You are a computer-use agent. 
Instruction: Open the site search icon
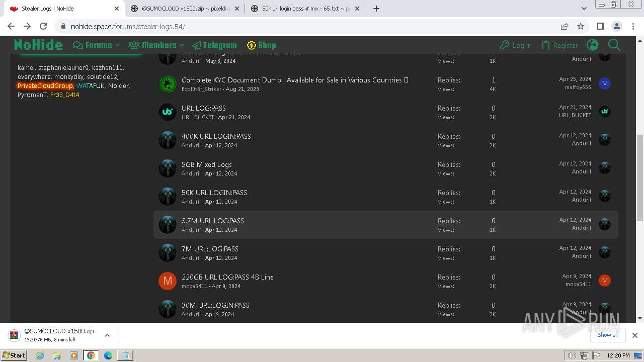tap(614, 45)
